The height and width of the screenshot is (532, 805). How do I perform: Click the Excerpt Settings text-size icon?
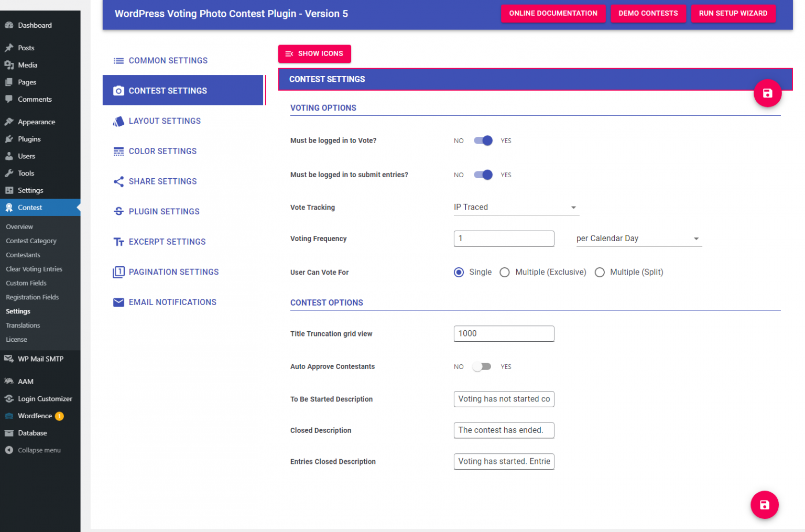[119, 242]
